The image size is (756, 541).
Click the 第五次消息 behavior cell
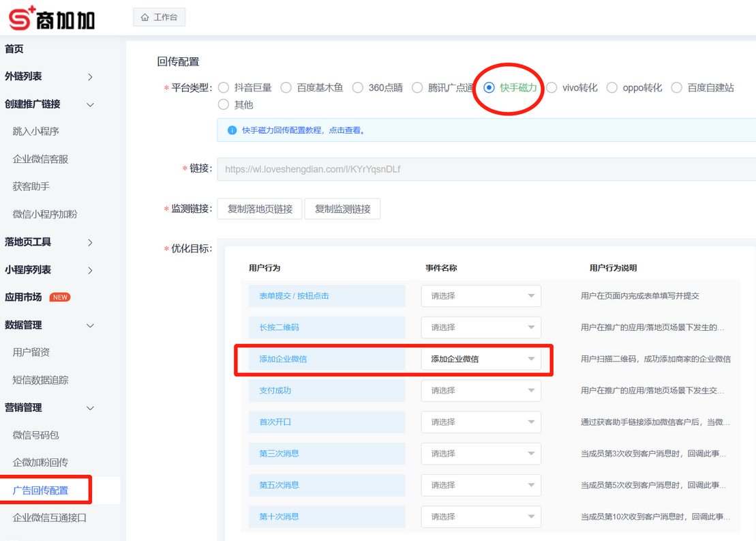point(327,485)
